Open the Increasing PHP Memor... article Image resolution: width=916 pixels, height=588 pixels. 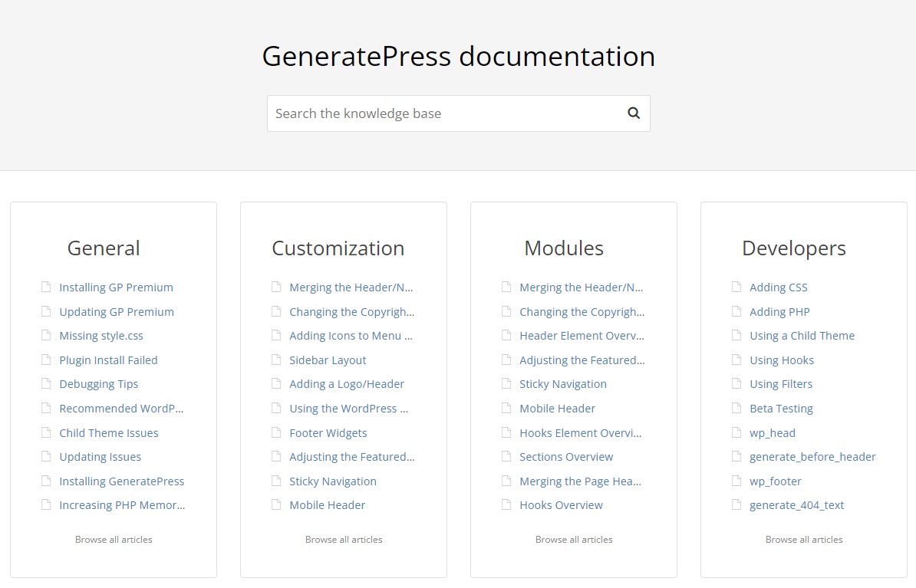tap(122, 505)
